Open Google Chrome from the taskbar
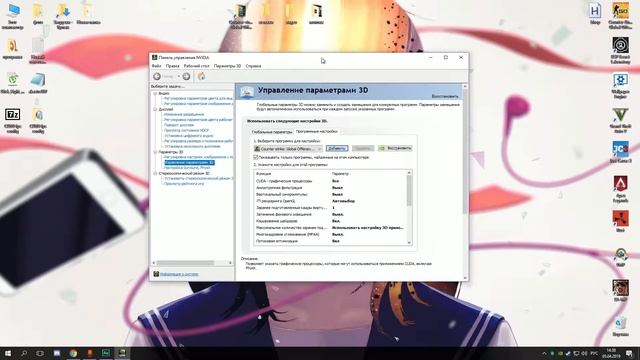This screenshot has width=640, height=360. coord(73,353)
